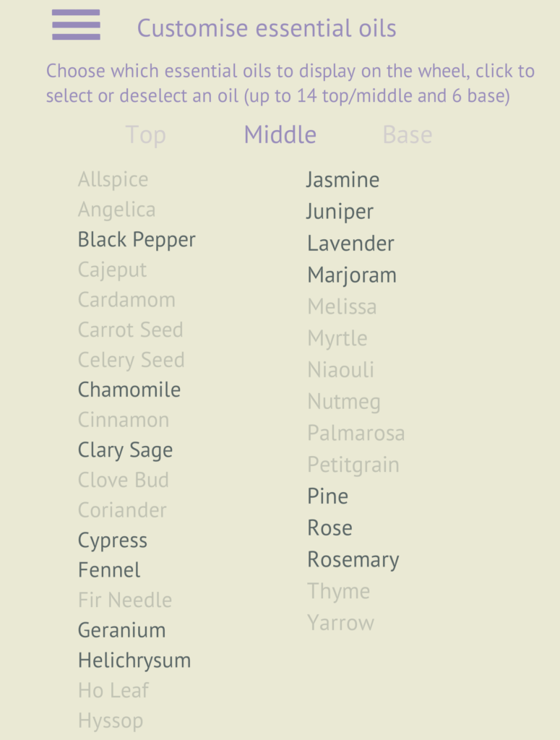This screenshot has width=560, height=740.
Task: Deselect the Geranium oil
Action: tap(121, 630)
